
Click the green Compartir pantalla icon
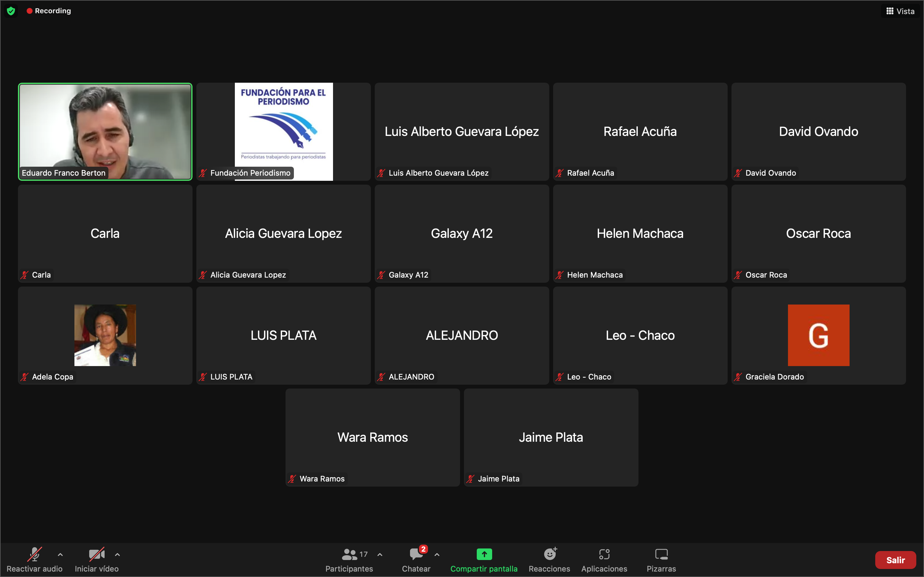[x=484, y=554]
